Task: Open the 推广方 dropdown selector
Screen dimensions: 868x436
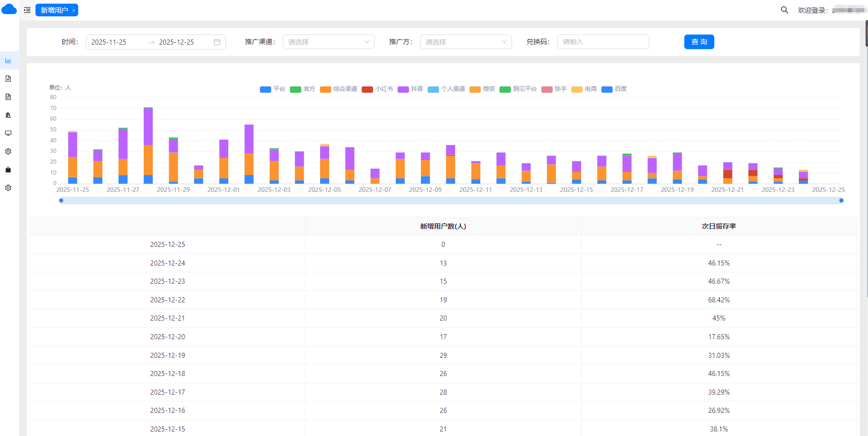Action: pyautogui.click(x=466, y=42)
